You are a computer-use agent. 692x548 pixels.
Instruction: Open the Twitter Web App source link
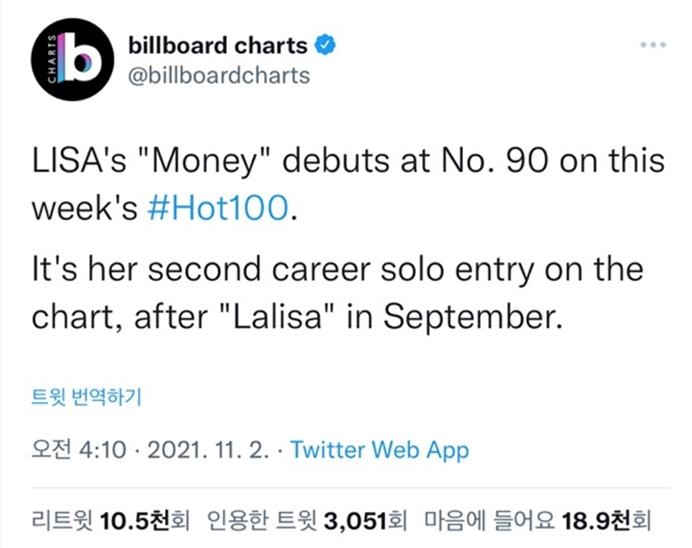point(379,451)
